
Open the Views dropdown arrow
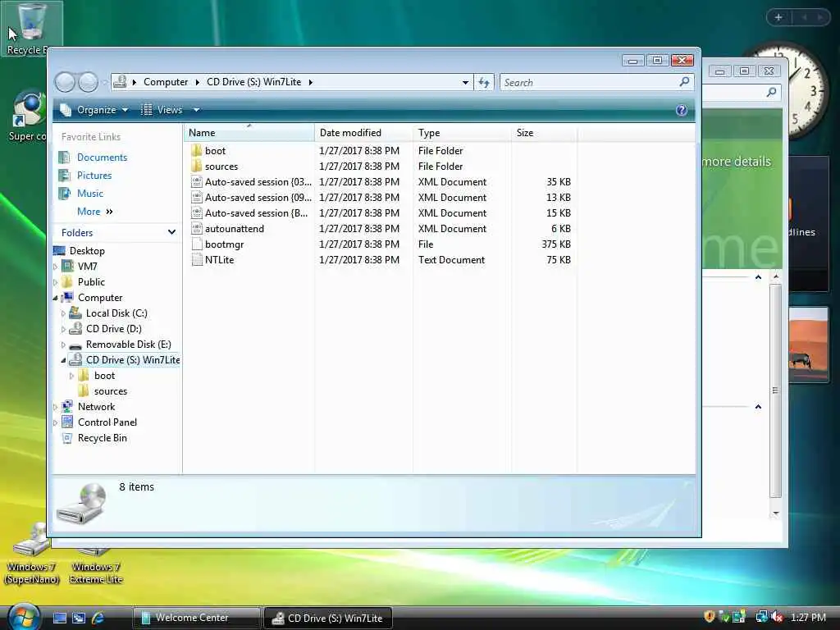click(196, 110)
